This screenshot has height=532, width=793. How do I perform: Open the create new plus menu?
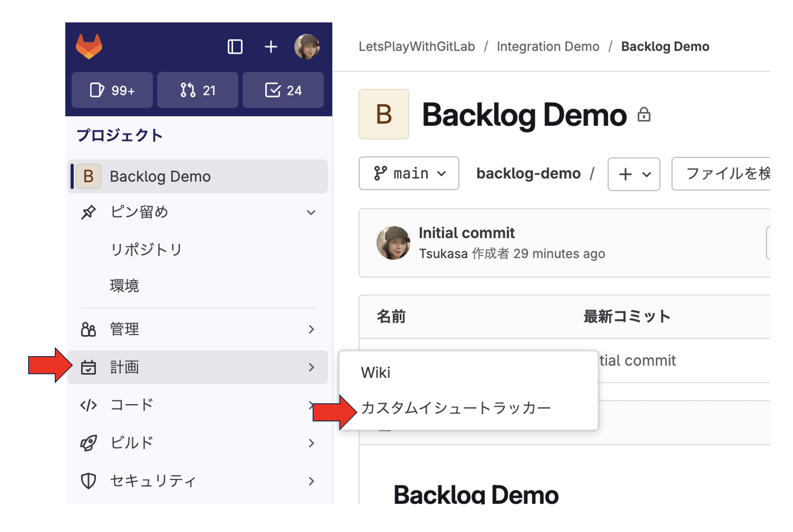click(x=271, y=47)
